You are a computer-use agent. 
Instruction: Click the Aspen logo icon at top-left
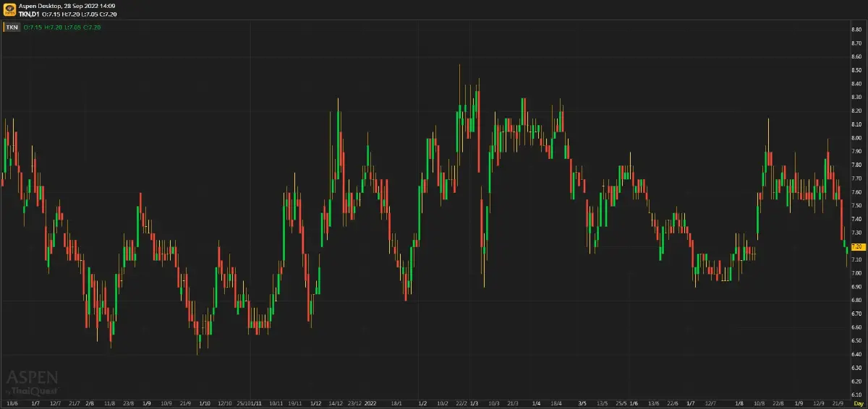tap(9, 9)
